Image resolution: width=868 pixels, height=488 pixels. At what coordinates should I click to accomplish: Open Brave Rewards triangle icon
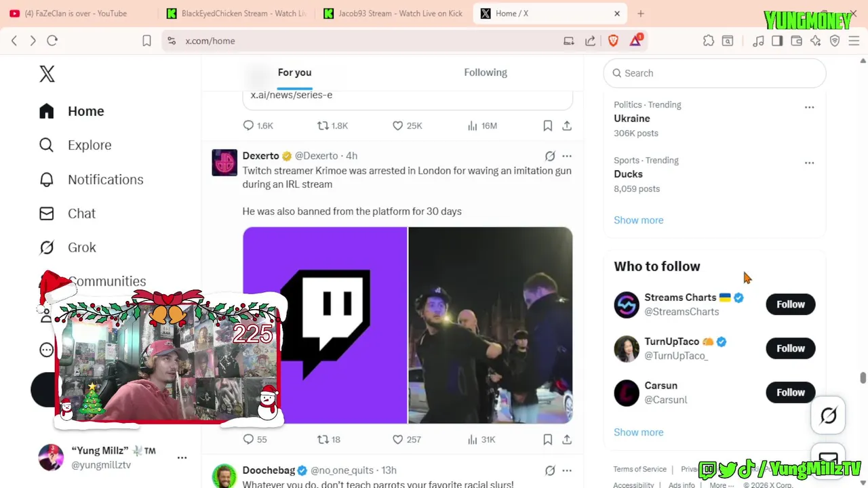[x=635, y=41]
